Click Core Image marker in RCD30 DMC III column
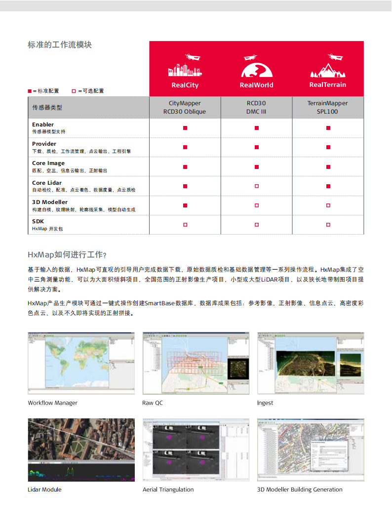The height and width of the screenshot is (532, 392). [257, 167]
